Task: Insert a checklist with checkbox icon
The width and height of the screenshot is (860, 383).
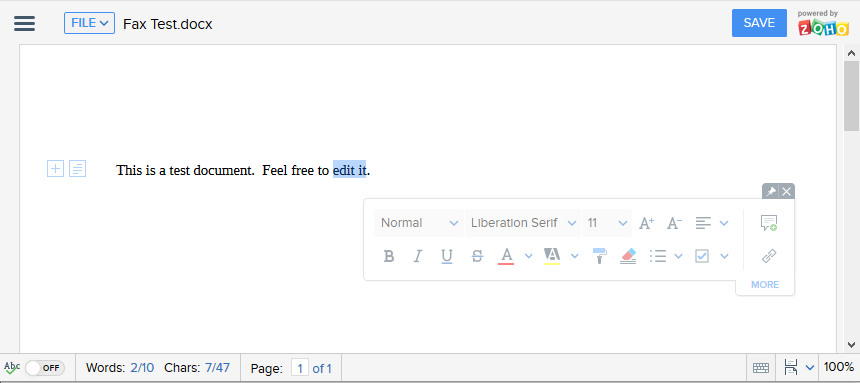Action: click(702, 256)
